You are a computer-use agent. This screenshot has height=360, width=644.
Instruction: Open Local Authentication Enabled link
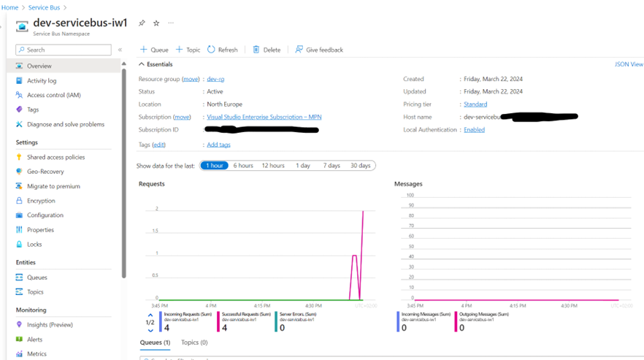coord(475,130)
